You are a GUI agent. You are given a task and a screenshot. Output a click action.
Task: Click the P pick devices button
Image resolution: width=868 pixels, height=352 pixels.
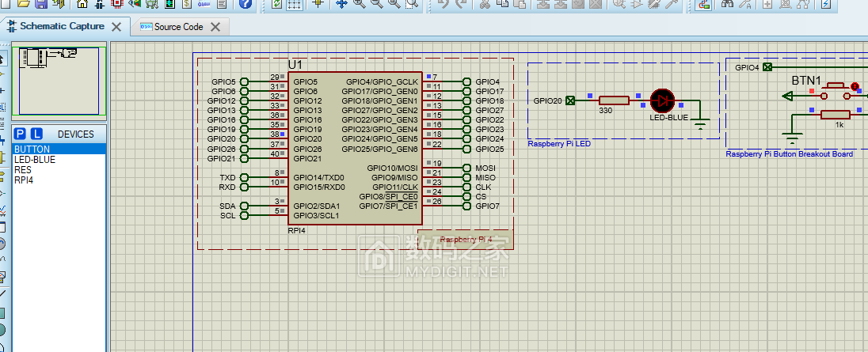coord(21,134)
